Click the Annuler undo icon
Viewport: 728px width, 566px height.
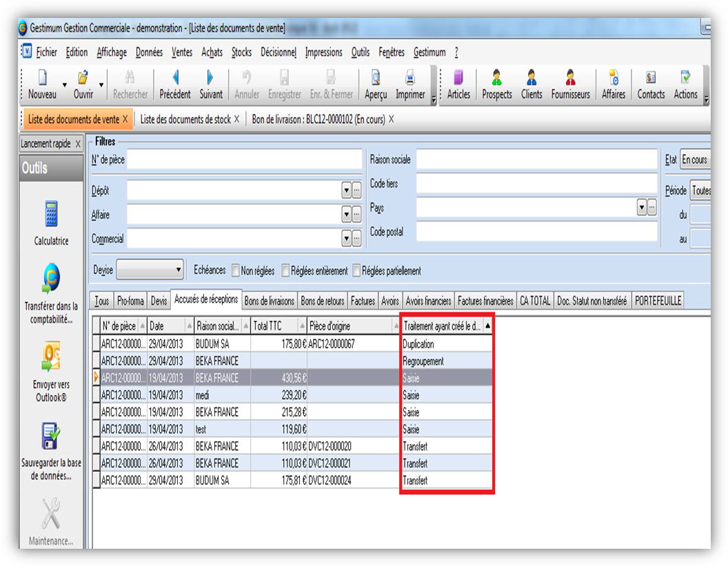click(x=247, y=77)
